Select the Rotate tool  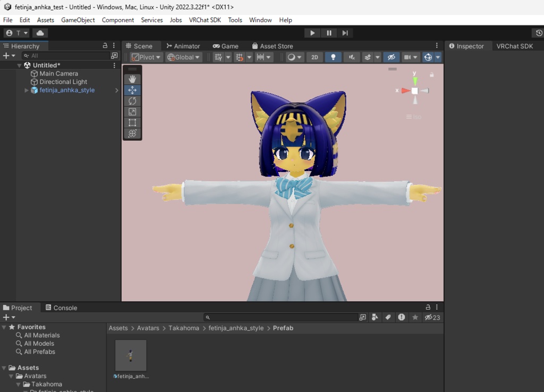pos(132,101)
